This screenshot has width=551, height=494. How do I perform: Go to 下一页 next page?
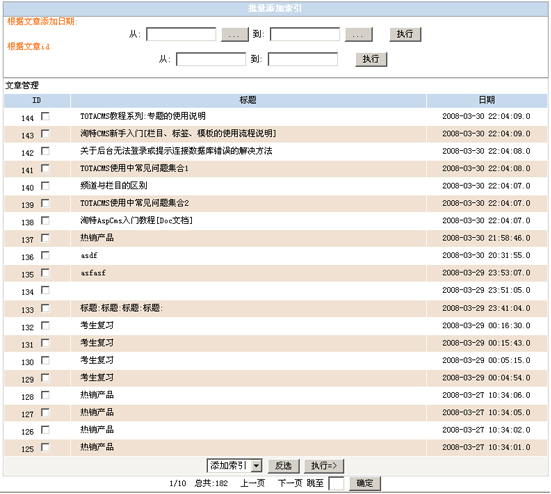tap(290, 484)
